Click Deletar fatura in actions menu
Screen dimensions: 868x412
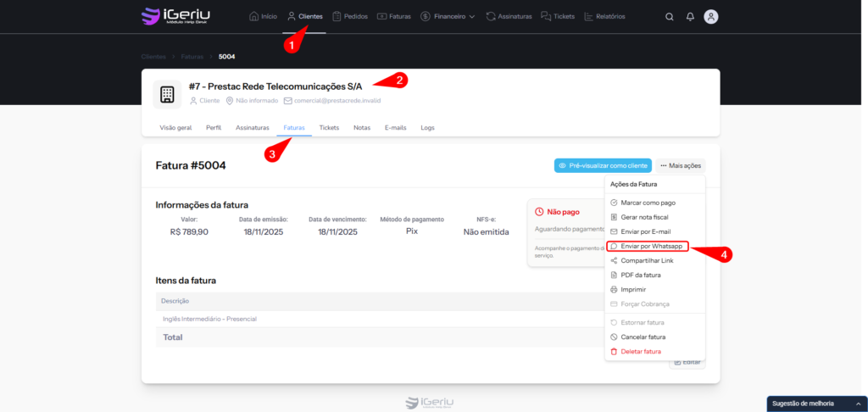pos(640,351)
